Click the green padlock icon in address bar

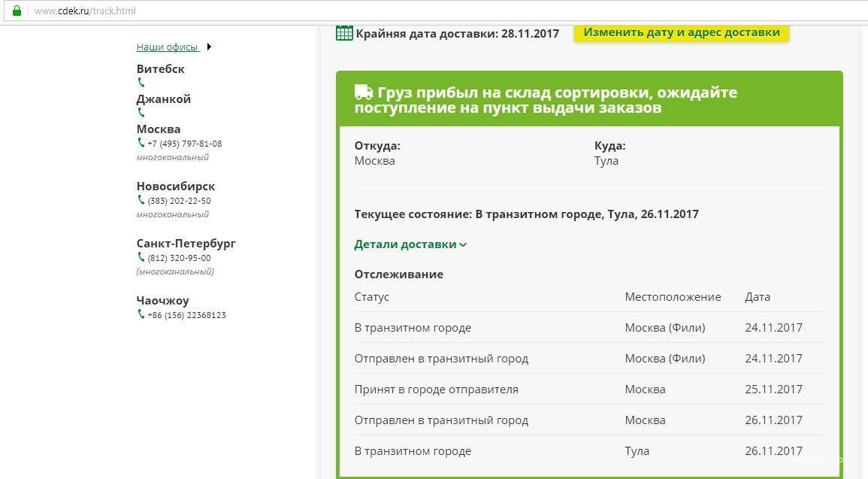tap(17, 11)
